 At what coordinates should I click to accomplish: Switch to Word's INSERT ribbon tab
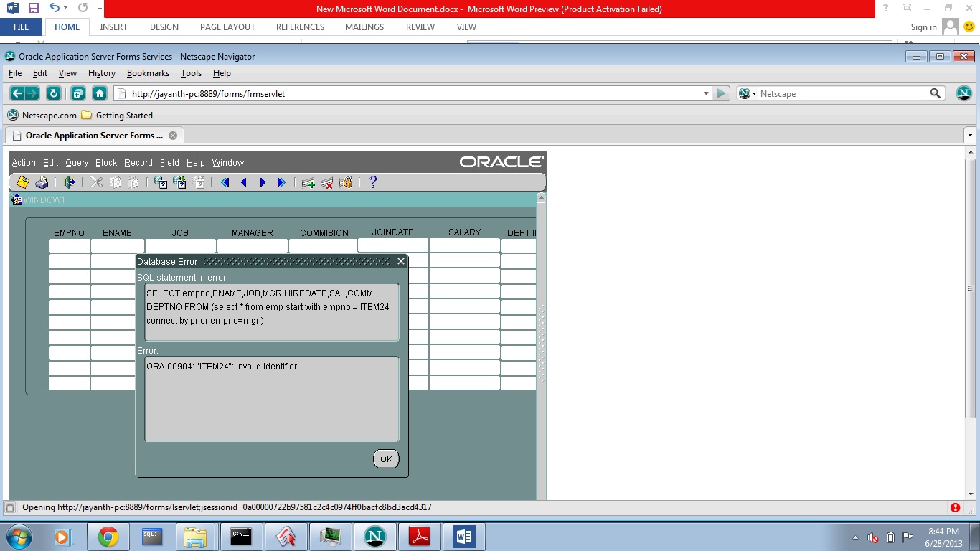[x=113, y=27]
